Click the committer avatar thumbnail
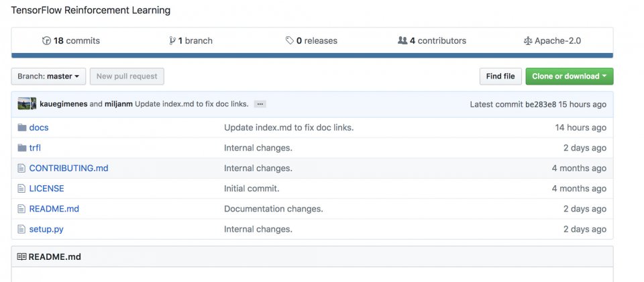 point(27,104)
